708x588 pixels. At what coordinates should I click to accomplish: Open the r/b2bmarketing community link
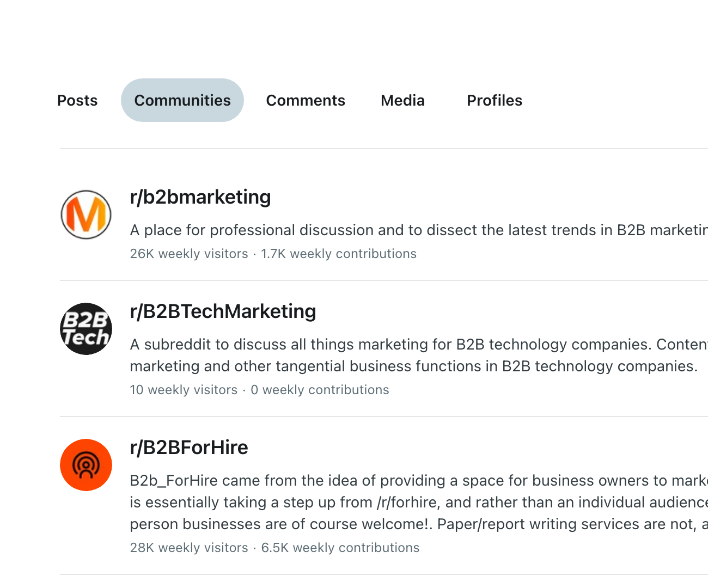(200, 197)
